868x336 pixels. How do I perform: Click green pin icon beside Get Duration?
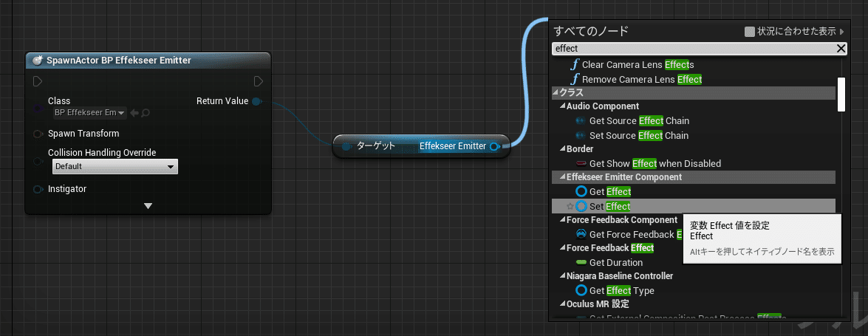click(581, 262)
